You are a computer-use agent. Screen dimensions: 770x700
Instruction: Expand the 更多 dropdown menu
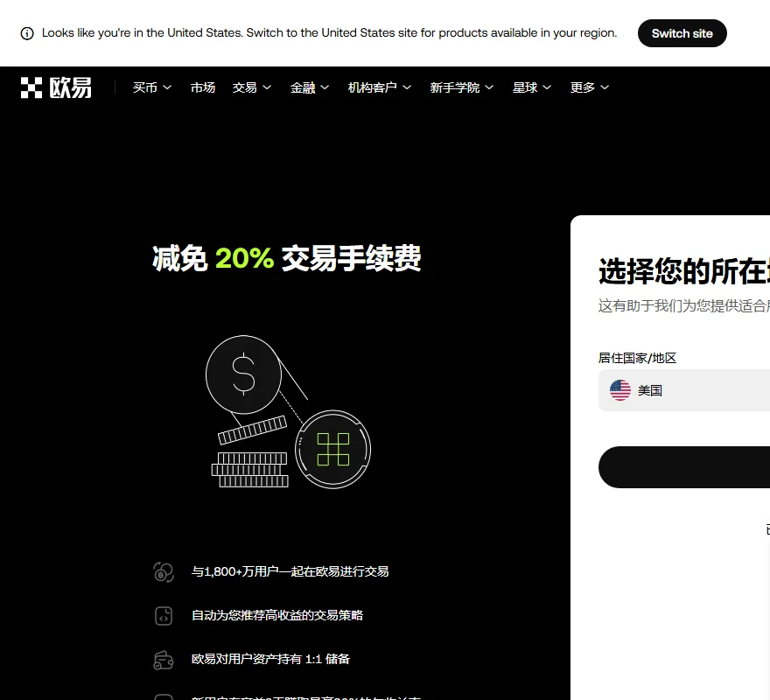pos(590,87)
